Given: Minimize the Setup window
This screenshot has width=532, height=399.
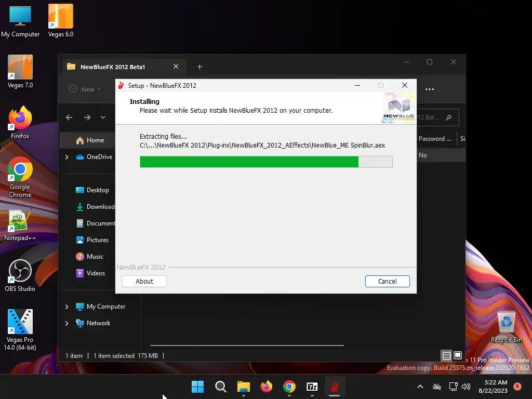Looking at the screenshot, I should coord(357,86).
